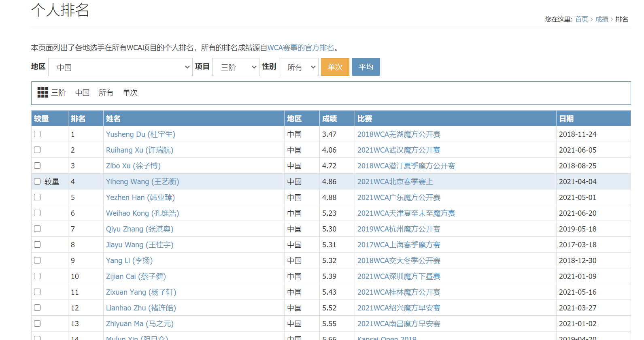Open Zibo Xu (徐子博) profile

[x=133, y=166]
